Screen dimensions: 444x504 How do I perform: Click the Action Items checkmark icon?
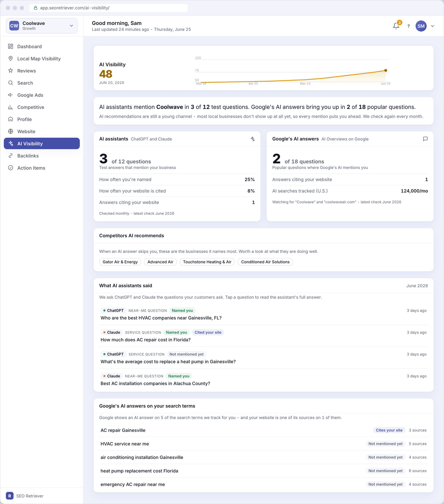pos(11,168)
